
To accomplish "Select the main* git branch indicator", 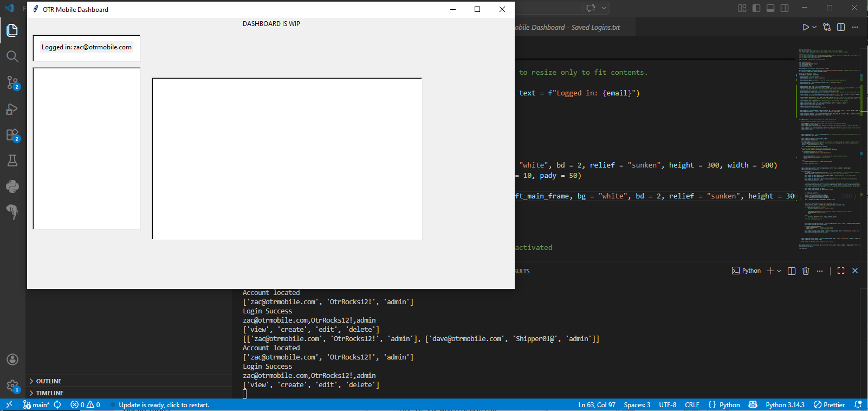I will coord(36,404).
